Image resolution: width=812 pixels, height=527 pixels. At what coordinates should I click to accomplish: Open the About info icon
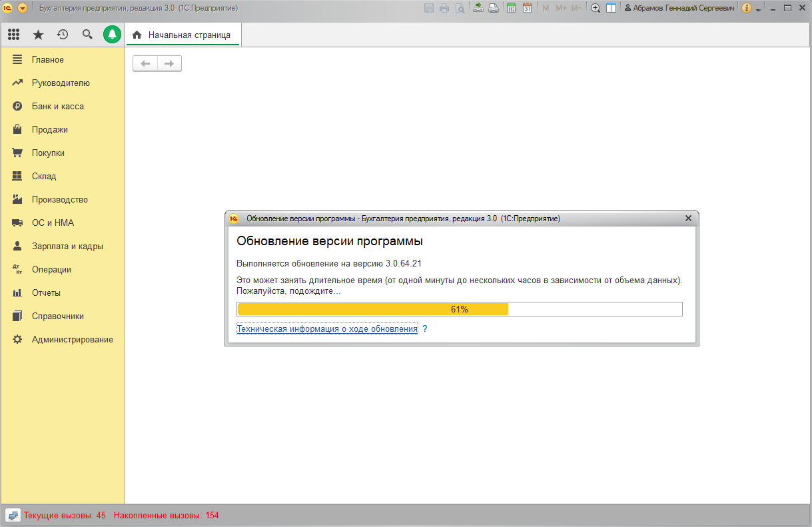coord(747,8)
